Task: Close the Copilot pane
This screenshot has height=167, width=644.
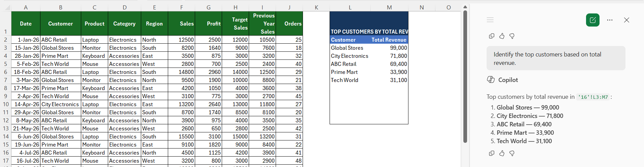Action: pyautogui.click(x=626, y=20)
